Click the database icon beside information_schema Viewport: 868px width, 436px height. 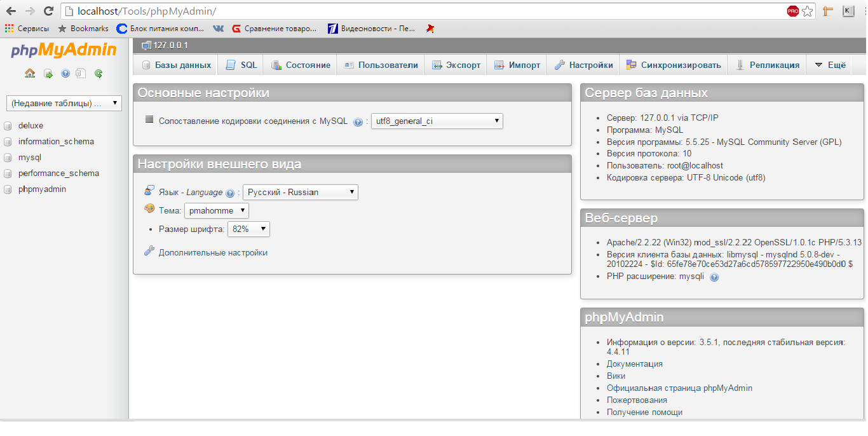[8, 142]
